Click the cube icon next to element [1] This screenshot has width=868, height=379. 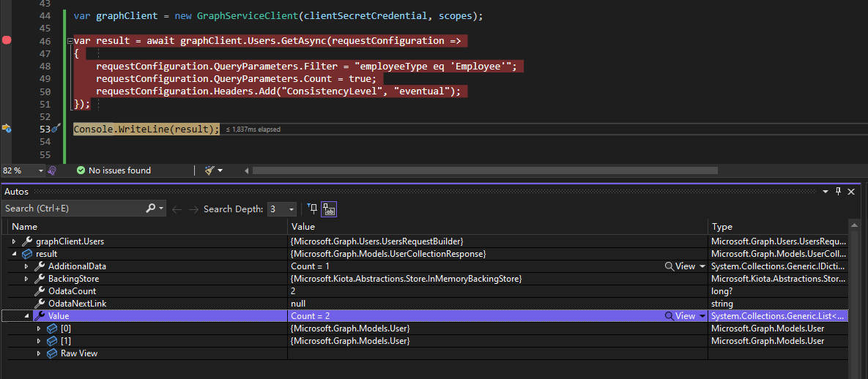52,341
